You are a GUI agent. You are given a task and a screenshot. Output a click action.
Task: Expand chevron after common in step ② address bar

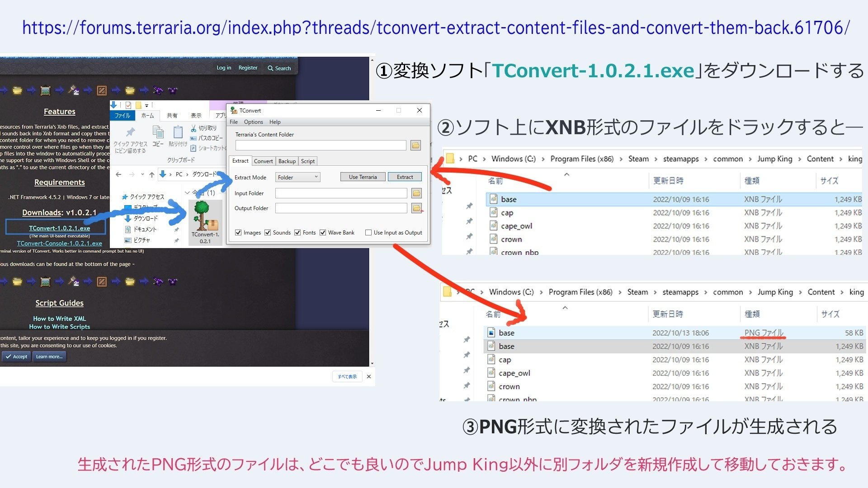coord(750,159)
